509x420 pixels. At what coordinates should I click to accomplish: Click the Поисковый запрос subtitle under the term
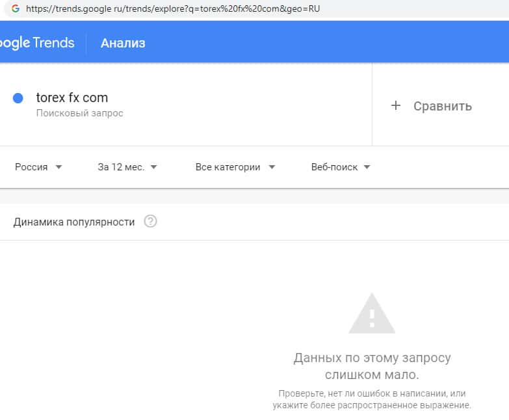click(x=79, y=113)
